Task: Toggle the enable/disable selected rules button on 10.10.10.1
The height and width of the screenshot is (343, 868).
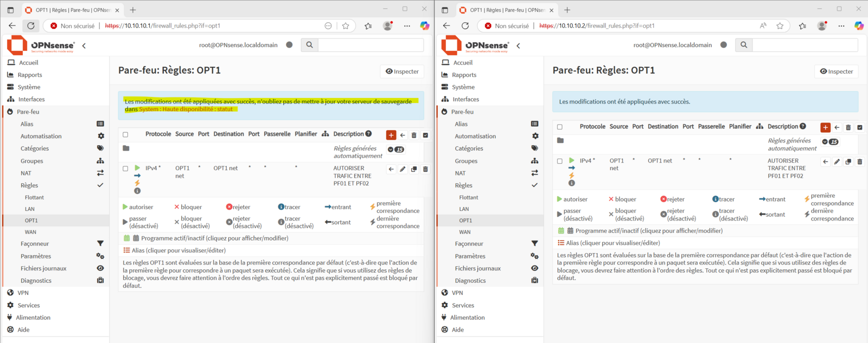Action: coord(425,135)
